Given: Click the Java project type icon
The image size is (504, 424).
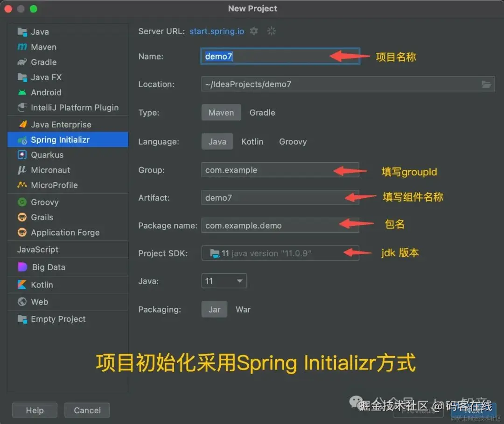Looking at the screenshot, I should pos(22,32).
